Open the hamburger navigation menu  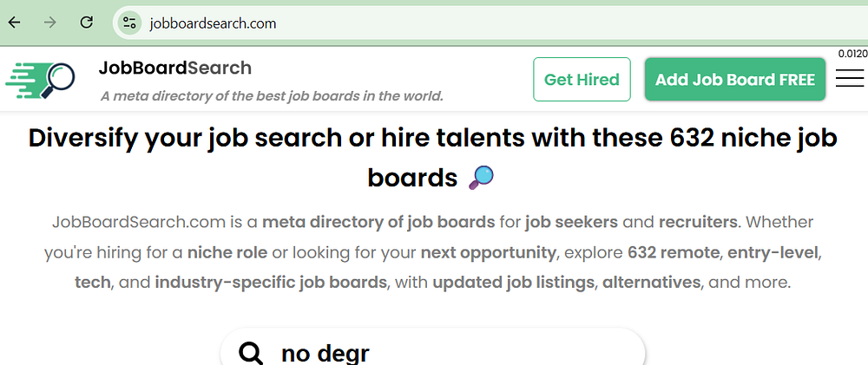[x=850, y=79]
